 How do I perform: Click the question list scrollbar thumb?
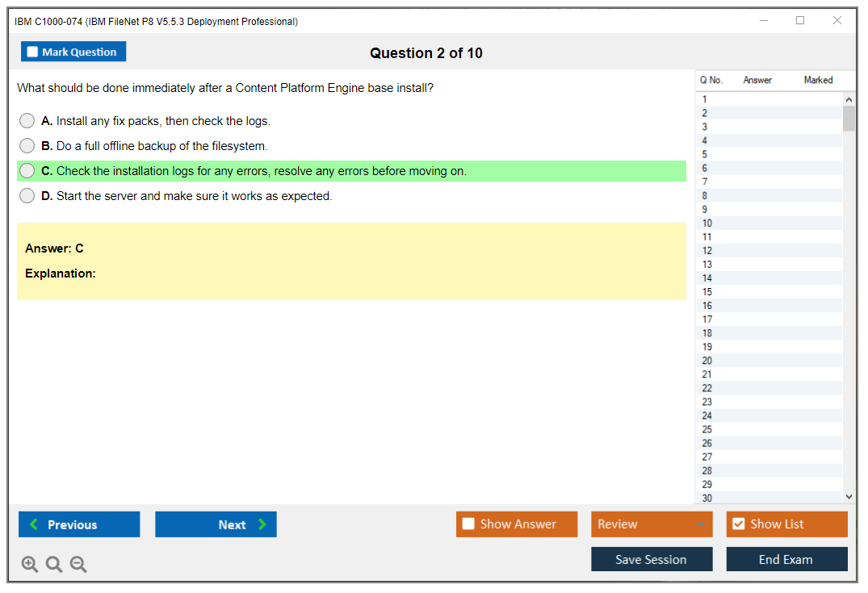[x=849, y=119]
